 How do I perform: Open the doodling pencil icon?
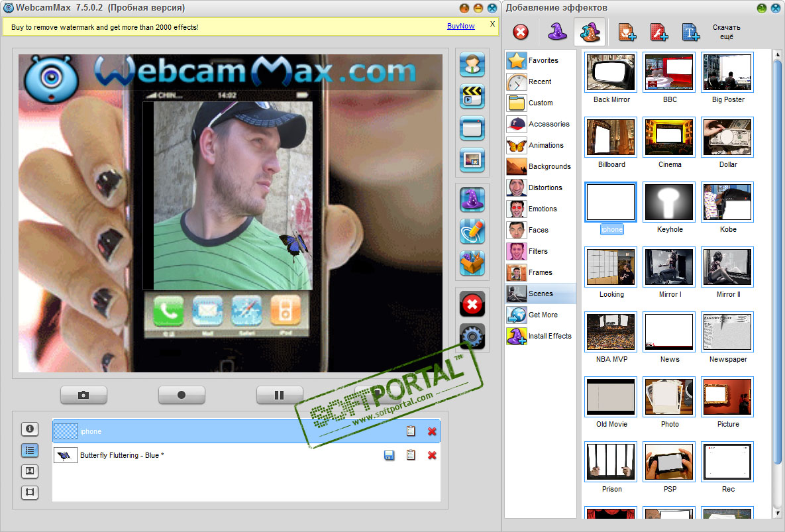point(472,231)
